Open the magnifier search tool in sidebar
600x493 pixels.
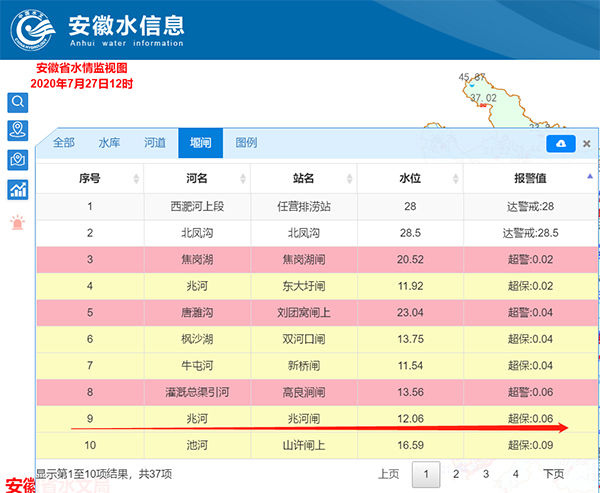tap(18, 102)
